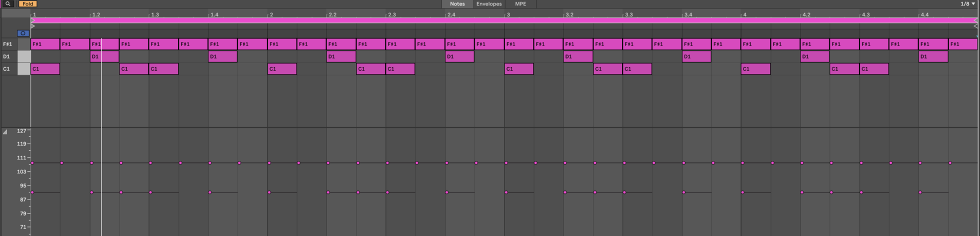
Task: Select the F#1 note starting at bar 1
Action: pyautogui.click(x=45, y=44)
